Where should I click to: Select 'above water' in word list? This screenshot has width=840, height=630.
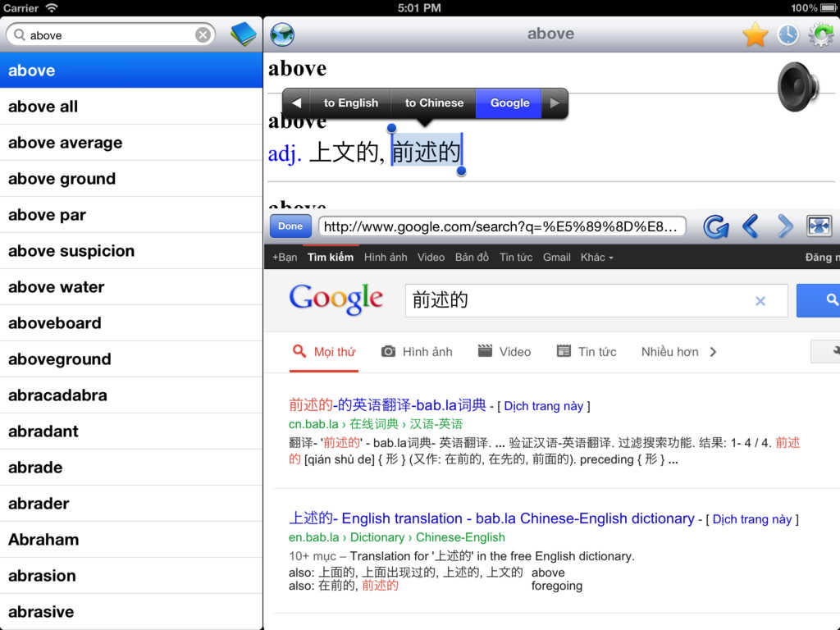coord(131,286)
